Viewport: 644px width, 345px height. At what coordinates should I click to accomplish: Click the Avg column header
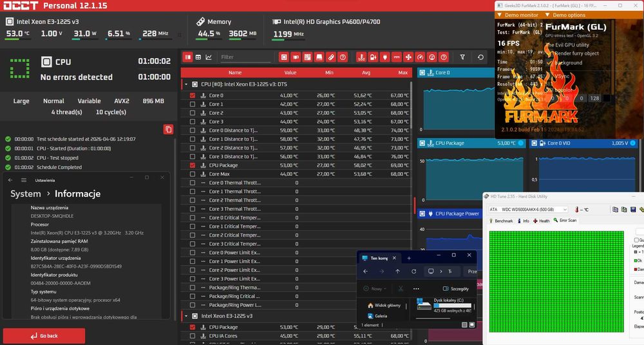click(366, 73)
